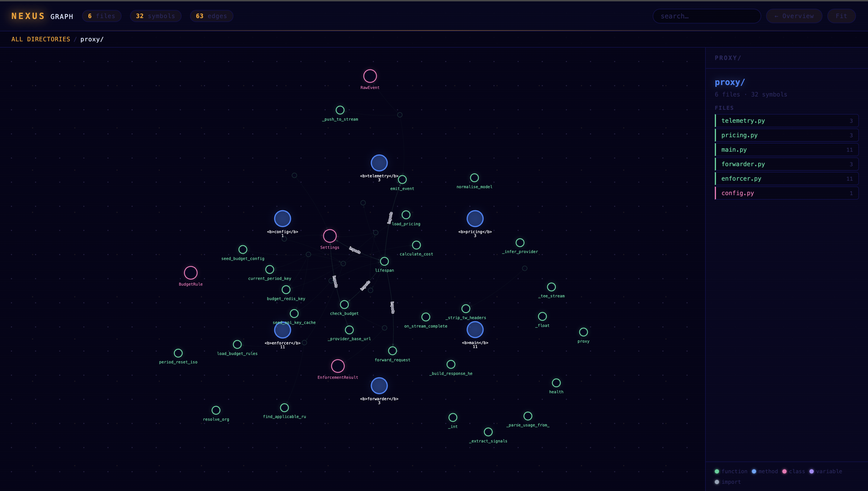Go to ALL DIRECTORIES breadcrumb

pos(41,39)
